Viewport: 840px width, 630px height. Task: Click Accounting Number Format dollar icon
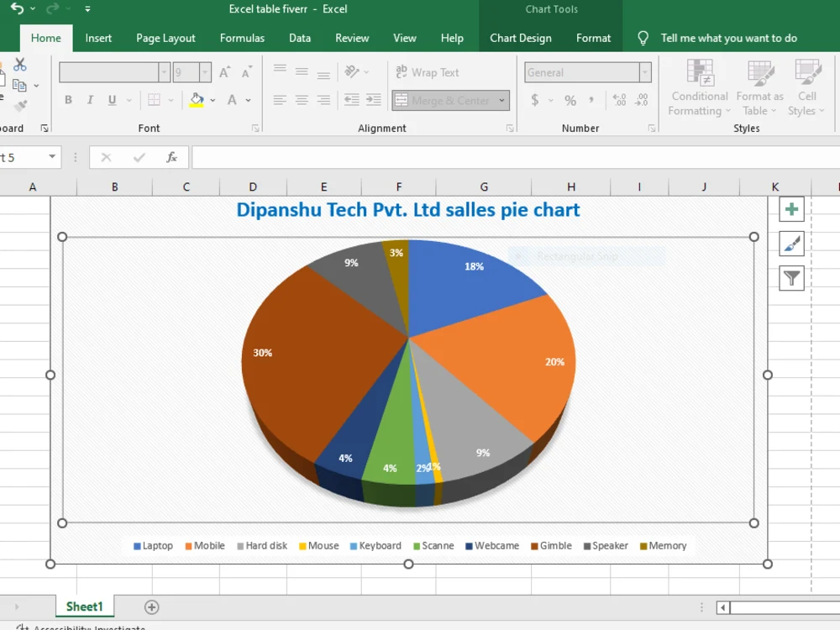point(534,100)
